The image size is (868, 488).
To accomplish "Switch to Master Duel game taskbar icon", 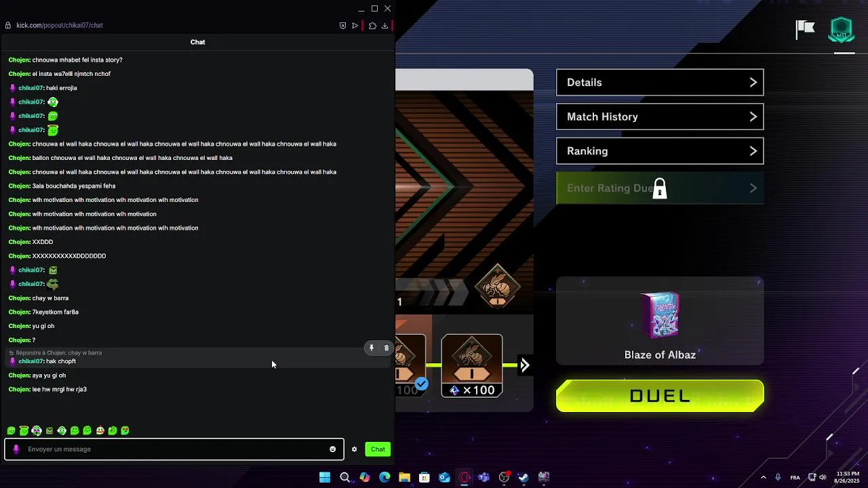I will coord(544,477).
